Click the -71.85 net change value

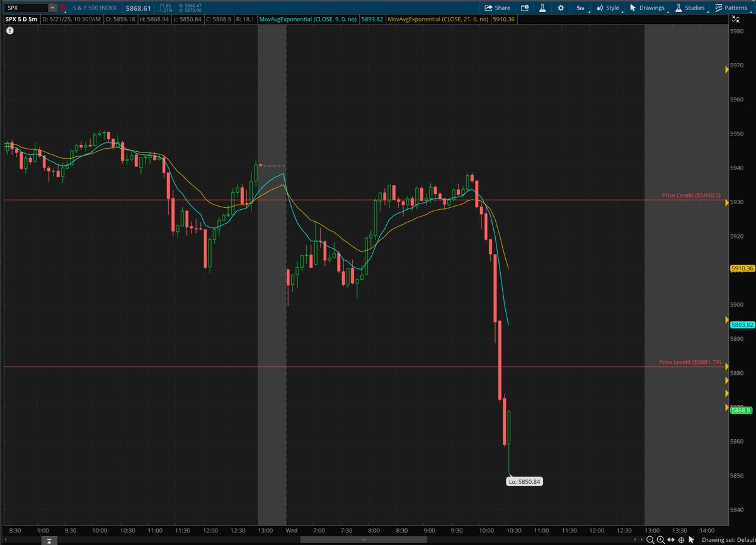tap(164, 6)
